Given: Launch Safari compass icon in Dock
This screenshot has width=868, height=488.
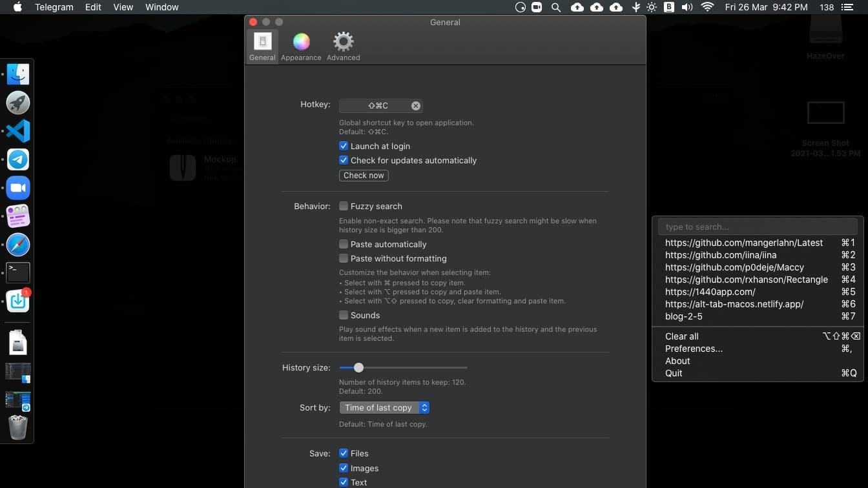Looking at the screenshot, I should [x=18, y=245].
